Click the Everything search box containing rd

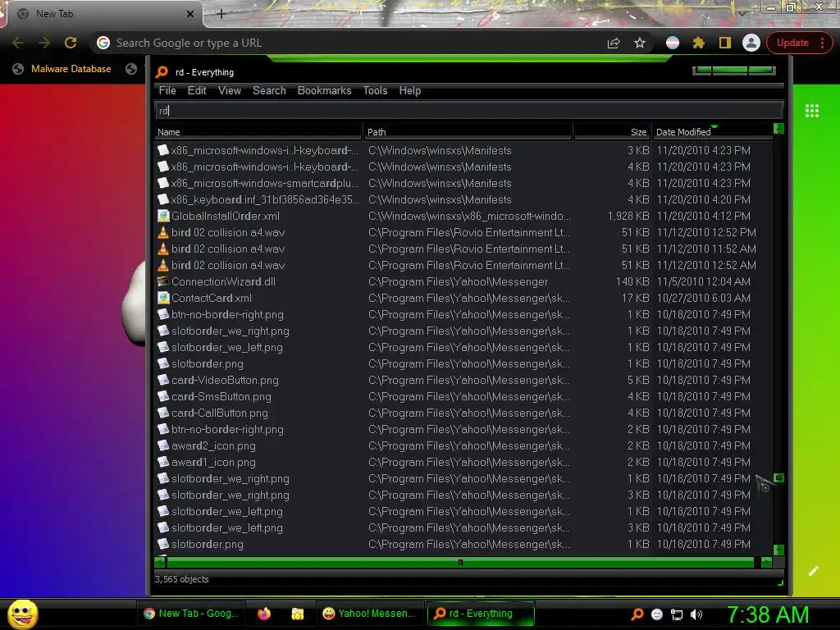[468, 111]
